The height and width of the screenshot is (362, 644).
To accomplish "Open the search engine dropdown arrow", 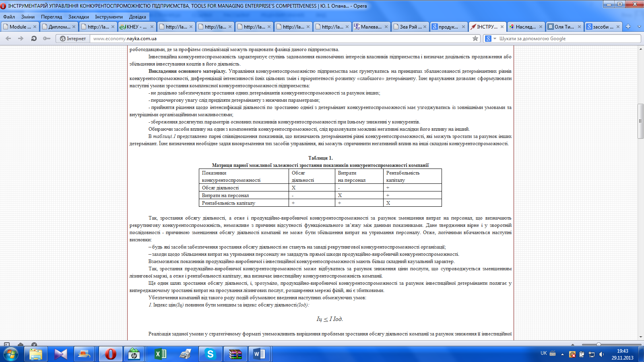I will point(495,39).
